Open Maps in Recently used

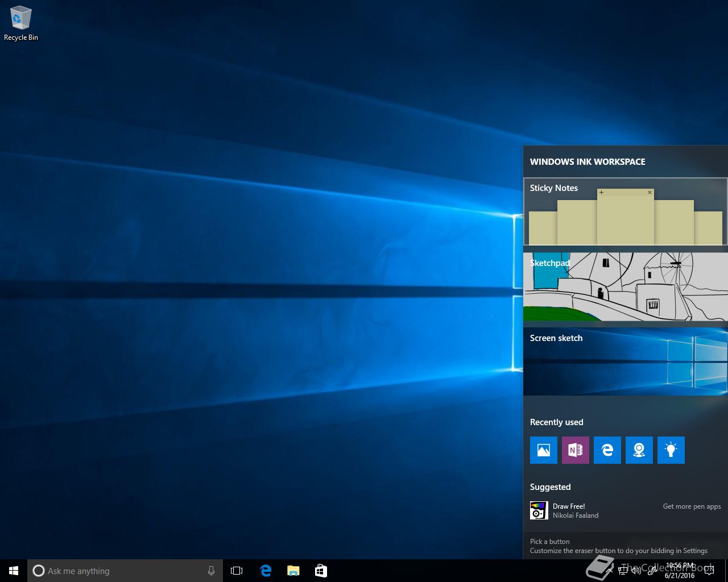[x=639, y=450]
